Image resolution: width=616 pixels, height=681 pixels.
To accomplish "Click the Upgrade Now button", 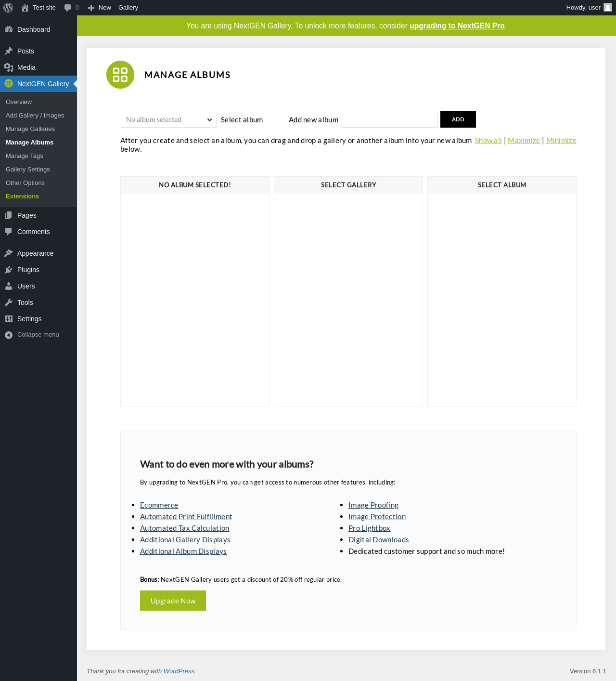I will [173, 601].
